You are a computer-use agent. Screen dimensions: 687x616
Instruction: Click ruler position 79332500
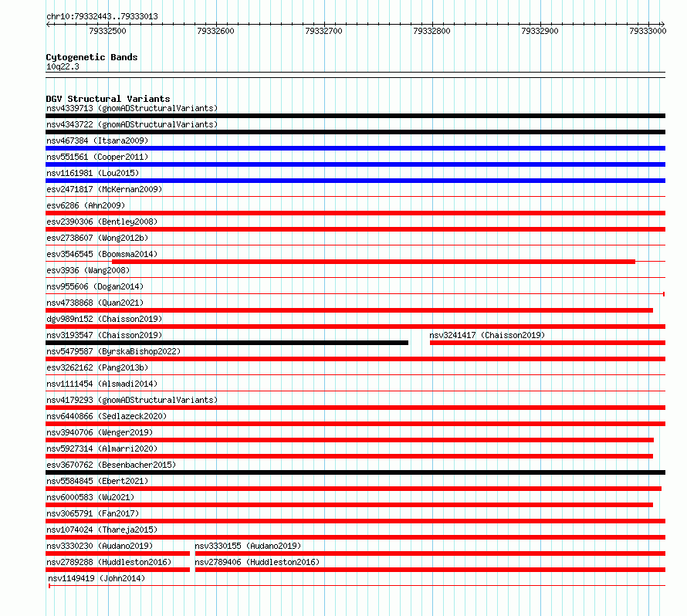click(107, 31)
